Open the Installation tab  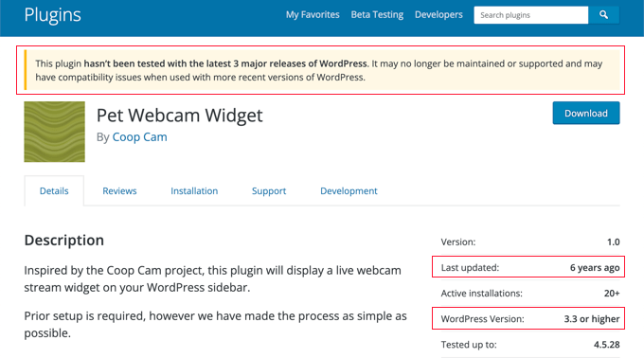point(194,191)
